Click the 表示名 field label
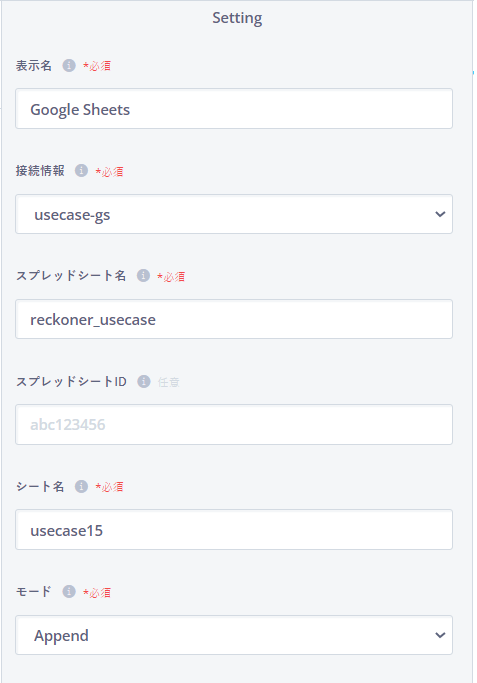 coord(34,66)
